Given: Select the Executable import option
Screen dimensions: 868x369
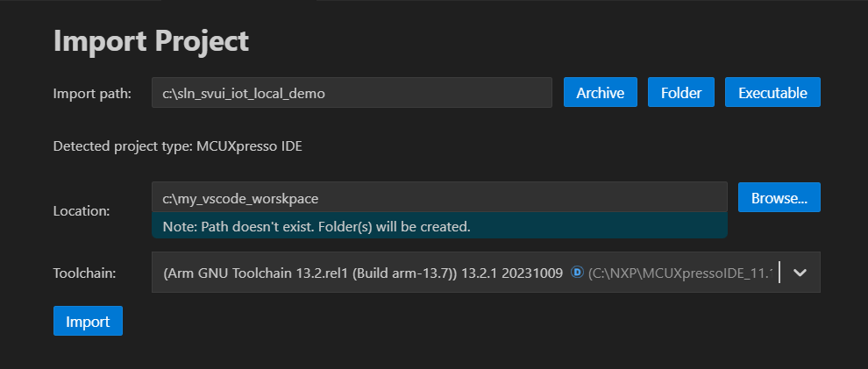Looking at the screenshot, I should coord(772,93).
